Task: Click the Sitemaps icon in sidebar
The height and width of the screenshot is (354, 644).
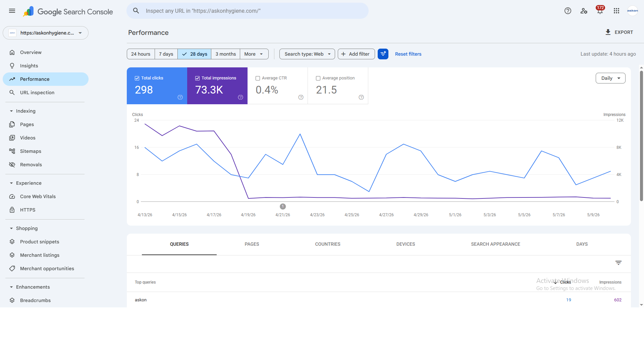Action: (x=12, y=151)
